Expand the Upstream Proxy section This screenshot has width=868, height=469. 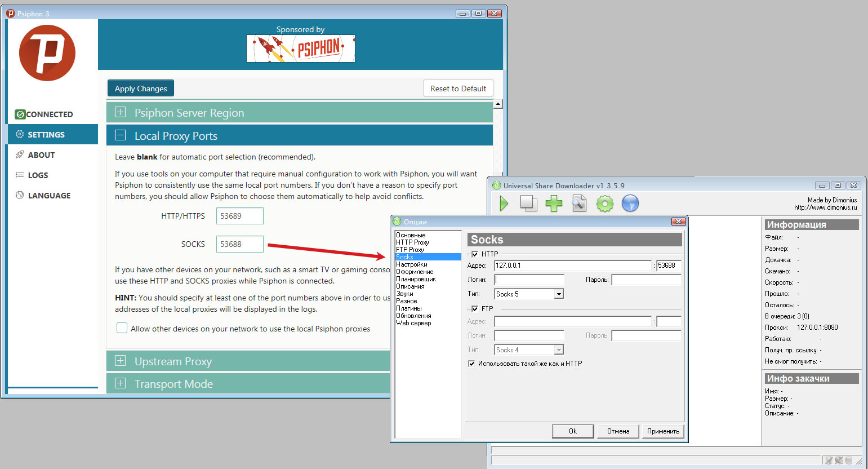point(248,361)
